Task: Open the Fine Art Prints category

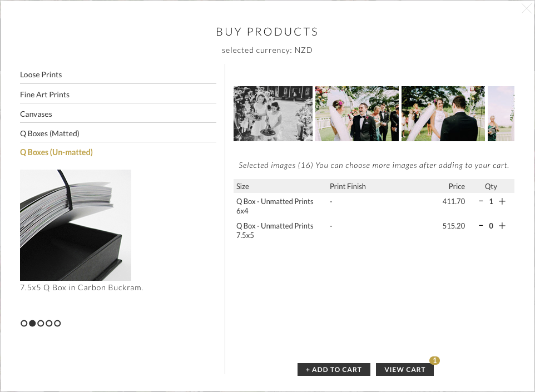Action: pos(44,95)
